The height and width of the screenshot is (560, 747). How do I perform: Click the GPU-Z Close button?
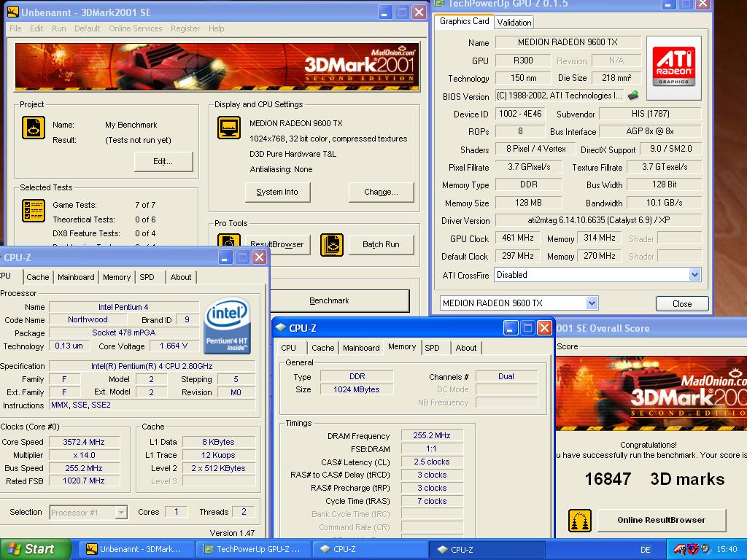pos(682,304)
